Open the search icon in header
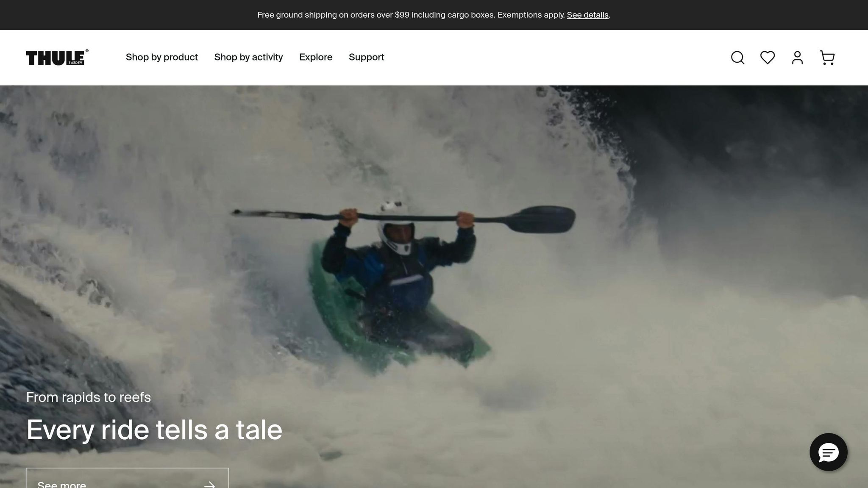Screen dimensions: 868x488 click(737, 58)
